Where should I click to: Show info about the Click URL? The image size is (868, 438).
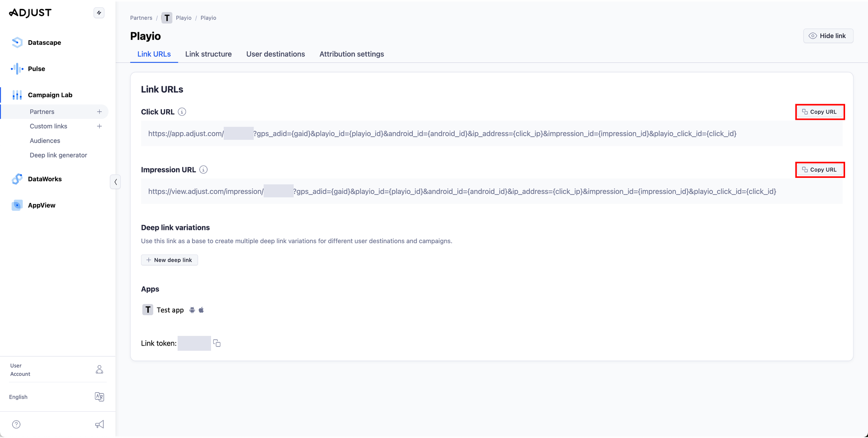tap(182, 112)
